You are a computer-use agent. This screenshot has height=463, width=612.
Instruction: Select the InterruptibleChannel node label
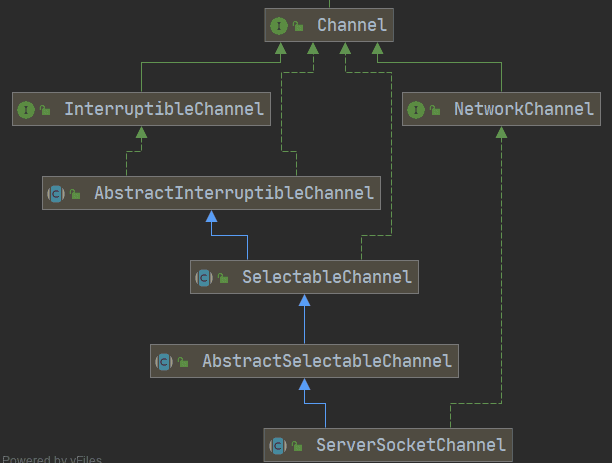click(x=164, y=109)
